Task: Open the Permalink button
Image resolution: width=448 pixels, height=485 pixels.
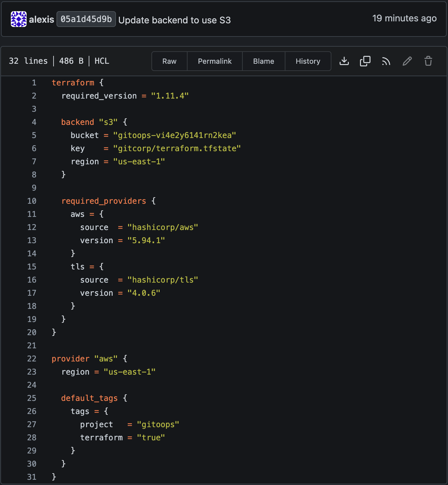Action: [x=215, y=61]
